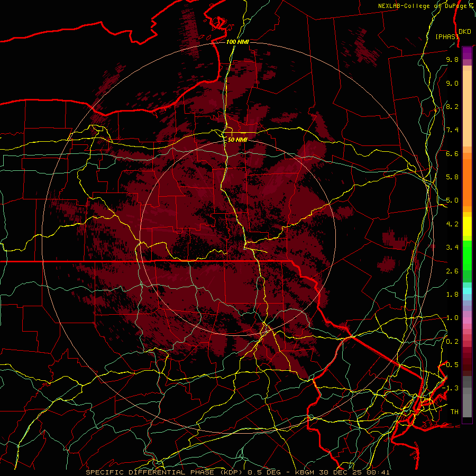This screenshot has width=476, height=476.
Task: Click the 5.0 value on the color scale
Action: tap(452, 200)
